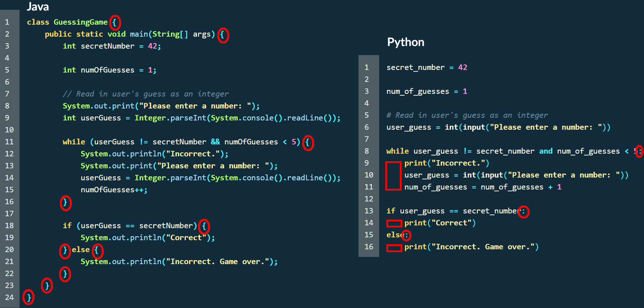Click the red box before Python's Game over print
The height and width of the screenshot is (308, 644).
(394, 248)
